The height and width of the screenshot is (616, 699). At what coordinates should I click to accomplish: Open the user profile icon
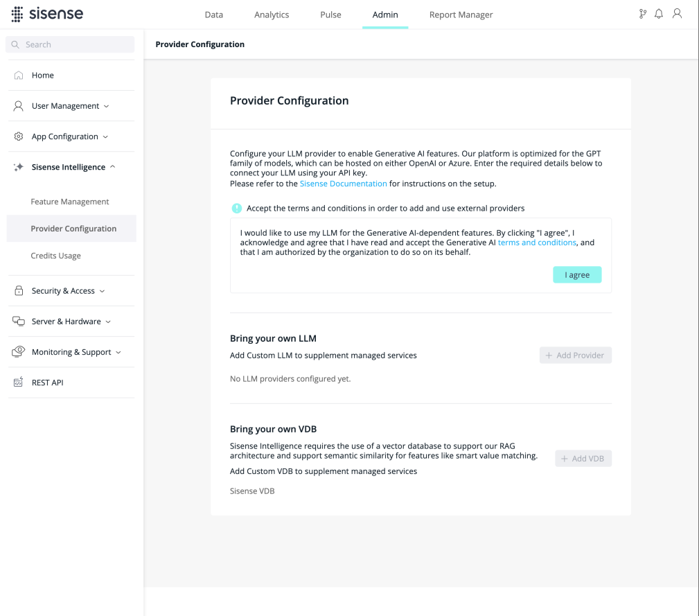(x=677, y=14)
